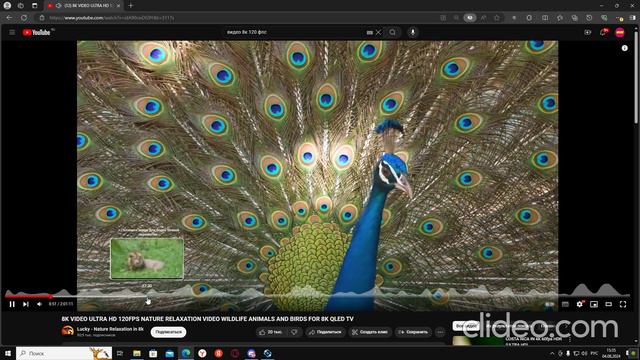Image resolution: width=640 pixels, height=360 pixels.
Task: Open a new browser tab
Action: [x=131, y=6]
